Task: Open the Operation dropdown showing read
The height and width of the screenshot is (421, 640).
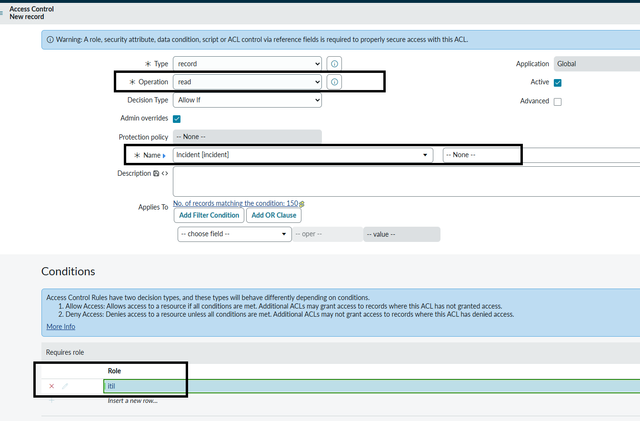Action: (247, 82)
